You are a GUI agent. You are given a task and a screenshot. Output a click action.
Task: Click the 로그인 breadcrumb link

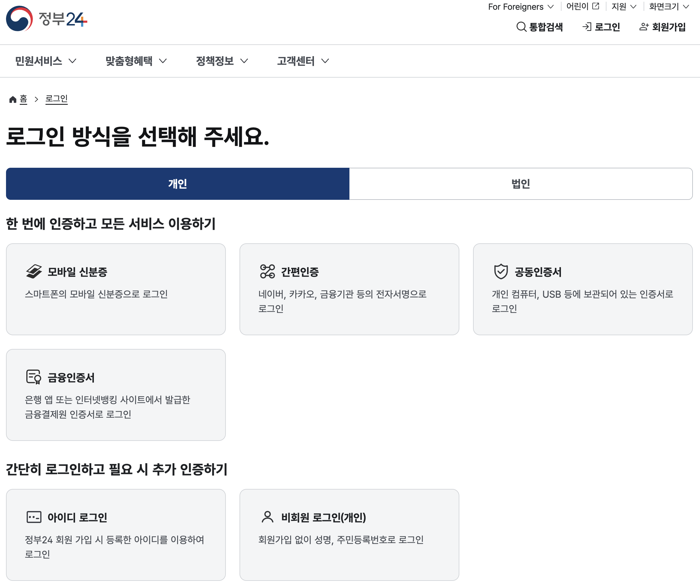(x=56, y=99)
